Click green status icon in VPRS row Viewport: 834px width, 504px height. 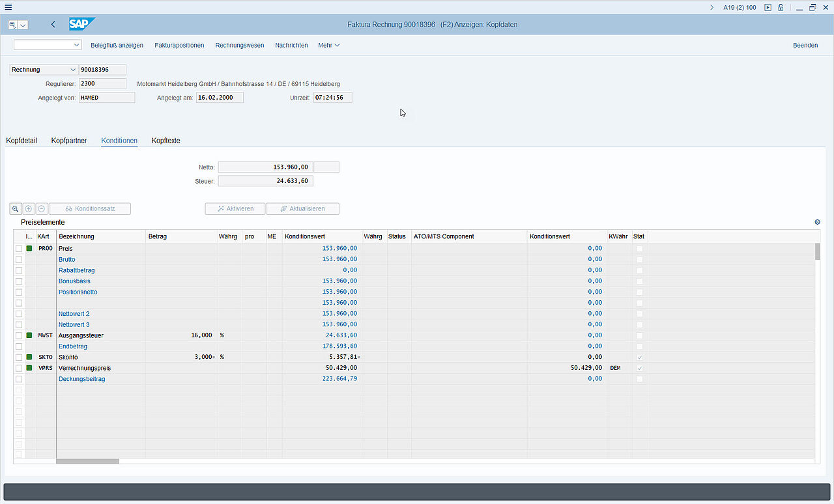(29, 368)
